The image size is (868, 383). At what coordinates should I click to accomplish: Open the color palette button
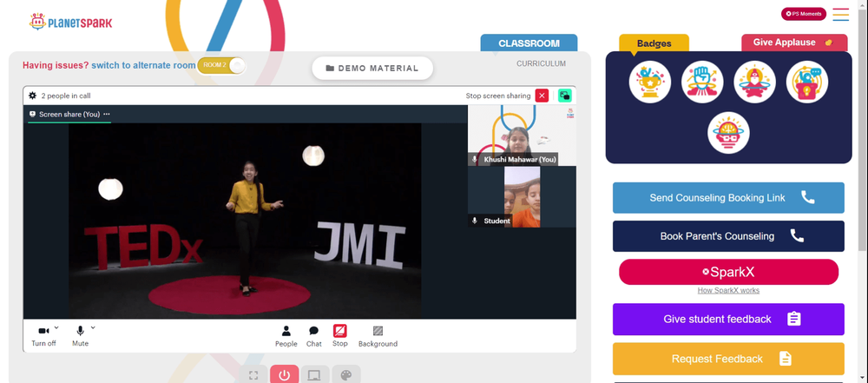346,375
